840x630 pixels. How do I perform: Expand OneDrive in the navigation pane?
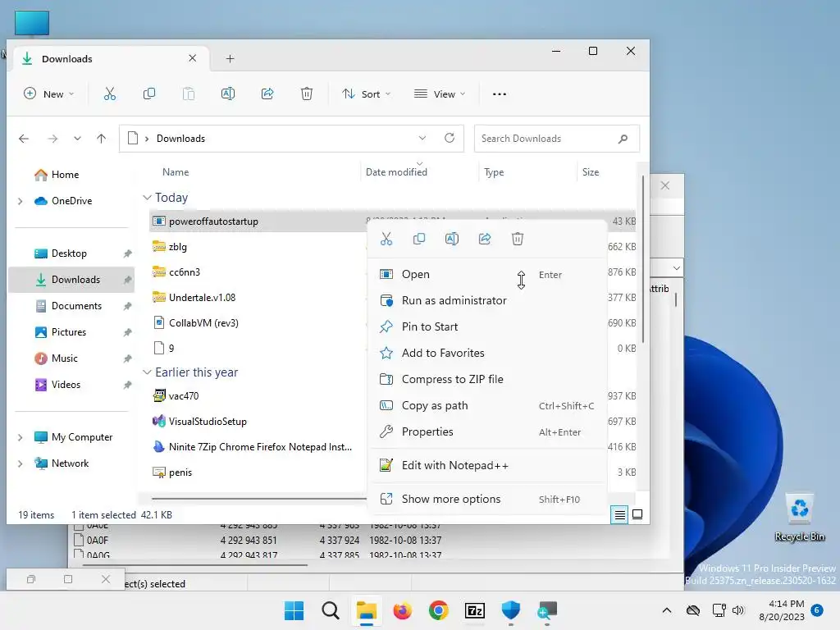point(20,202)
